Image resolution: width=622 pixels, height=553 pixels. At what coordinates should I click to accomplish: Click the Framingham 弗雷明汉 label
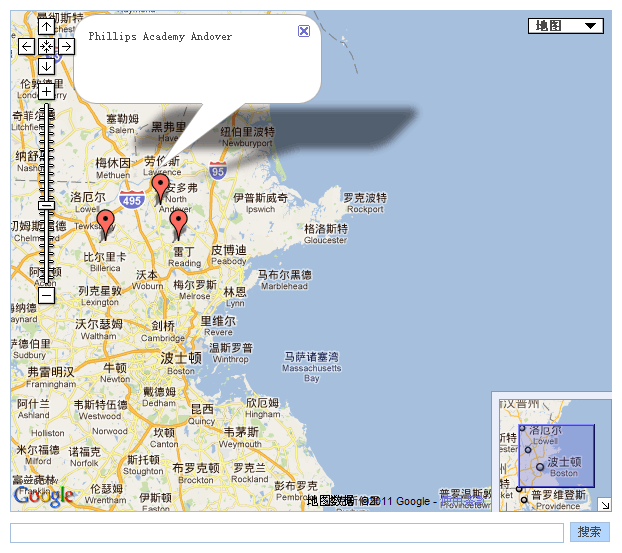[51, 378]
